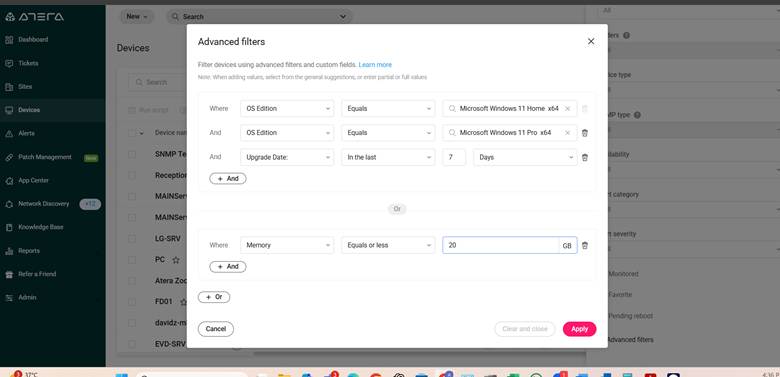Screen dimensions: 780x377
Task: Open Knowledge Base in the sidebar
Action: (x=41, y=227)
